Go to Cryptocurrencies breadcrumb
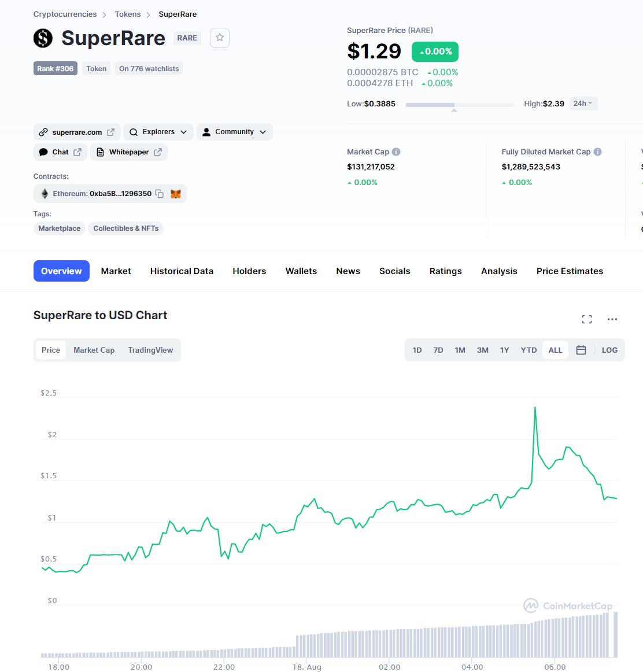The image size is (643, 672). point(65,14)
